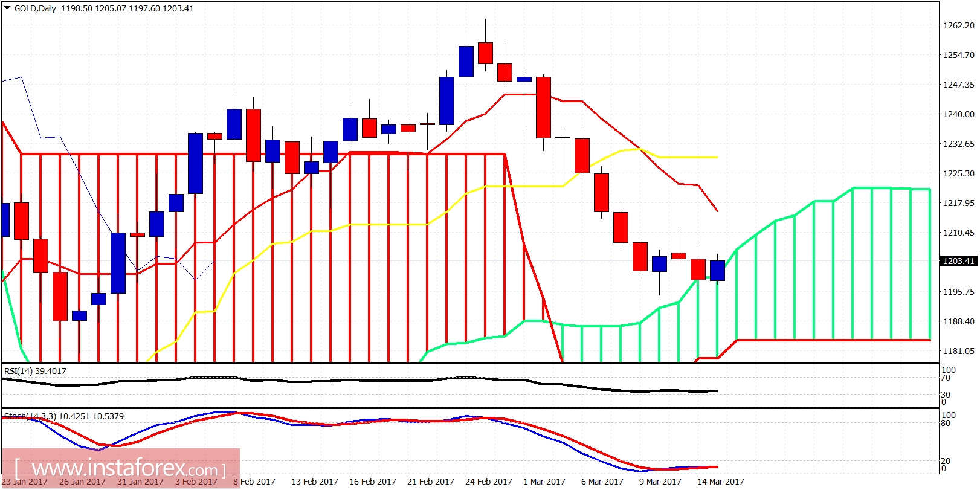This screenshot has height=490, width=980.
Task: Click the 1181.05 price axis label
Action: pyautogui.click(x=959, y=351)
